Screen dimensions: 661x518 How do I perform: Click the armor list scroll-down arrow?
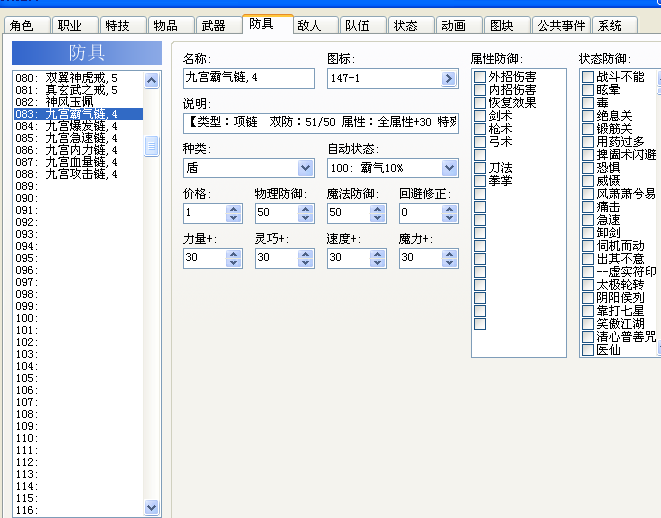pos(151,507)
